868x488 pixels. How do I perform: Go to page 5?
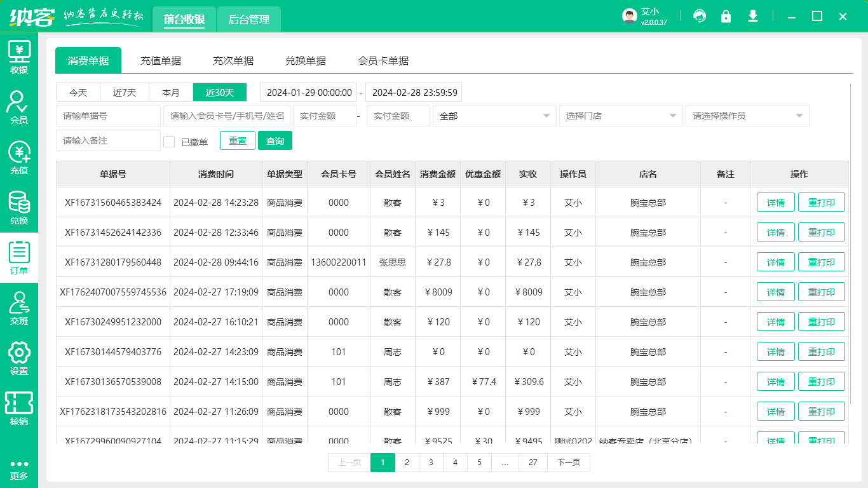[x=479, y=463]
